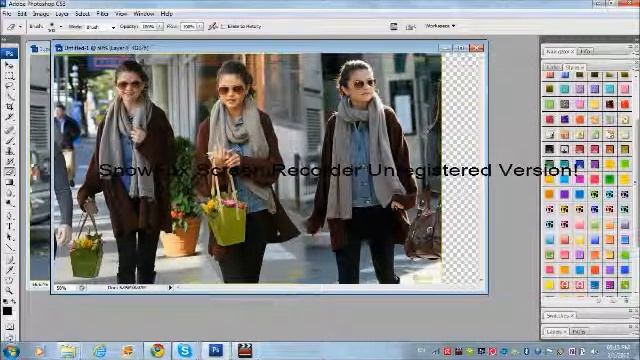Select the Type tool
The image size is (640, 360).
point(9,226)
